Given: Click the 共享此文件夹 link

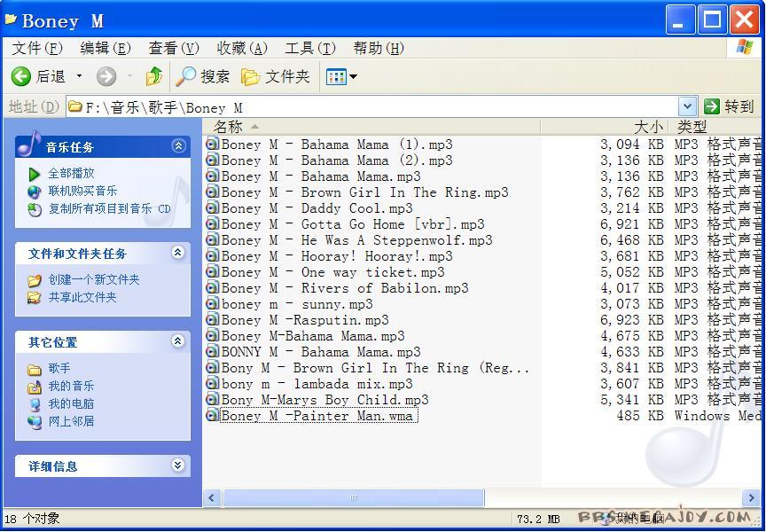Looking at the screenshot, I should click(82, 297).
